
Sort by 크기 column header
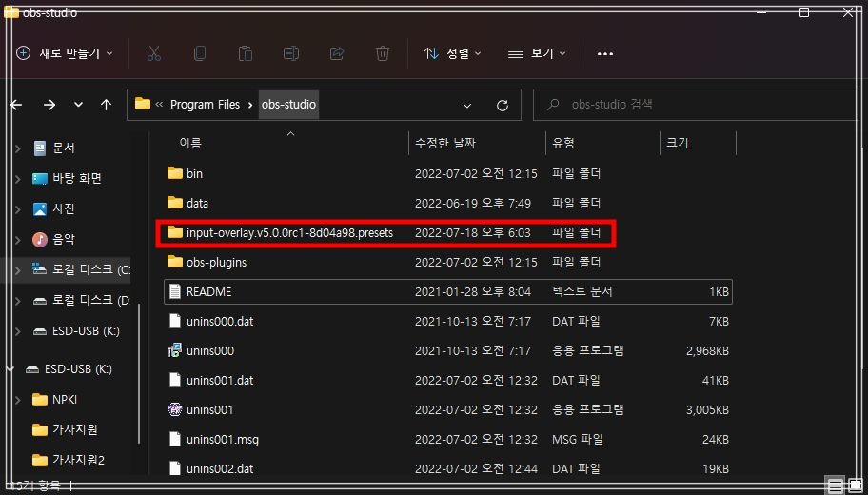pos(677,143)
